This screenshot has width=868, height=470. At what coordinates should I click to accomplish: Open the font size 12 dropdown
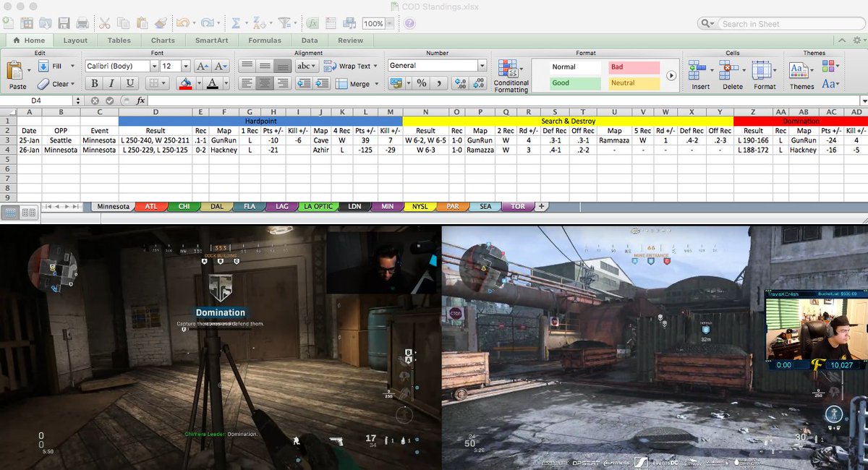(186, 66)
